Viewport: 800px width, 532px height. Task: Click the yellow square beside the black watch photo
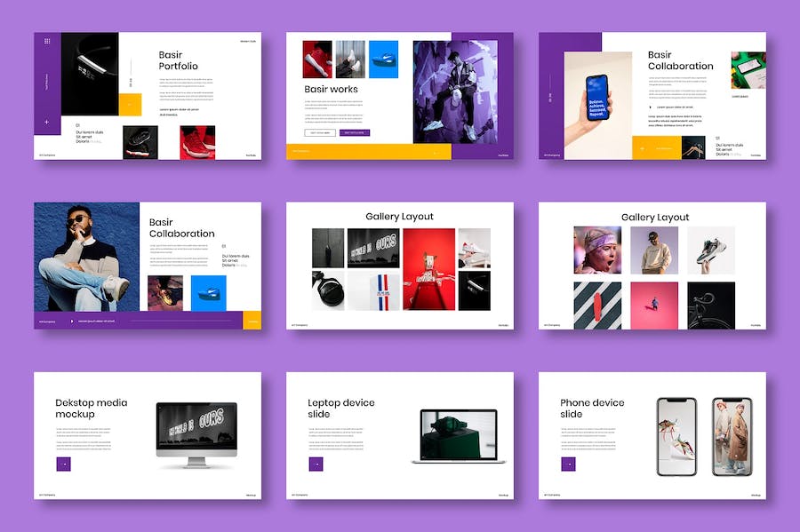[130, 104]
